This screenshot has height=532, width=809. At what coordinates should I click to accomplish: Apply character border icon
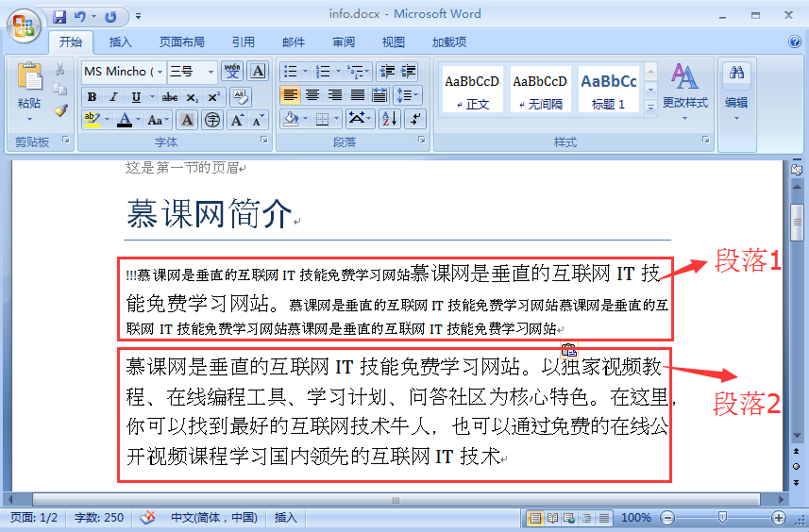[258, 71]
